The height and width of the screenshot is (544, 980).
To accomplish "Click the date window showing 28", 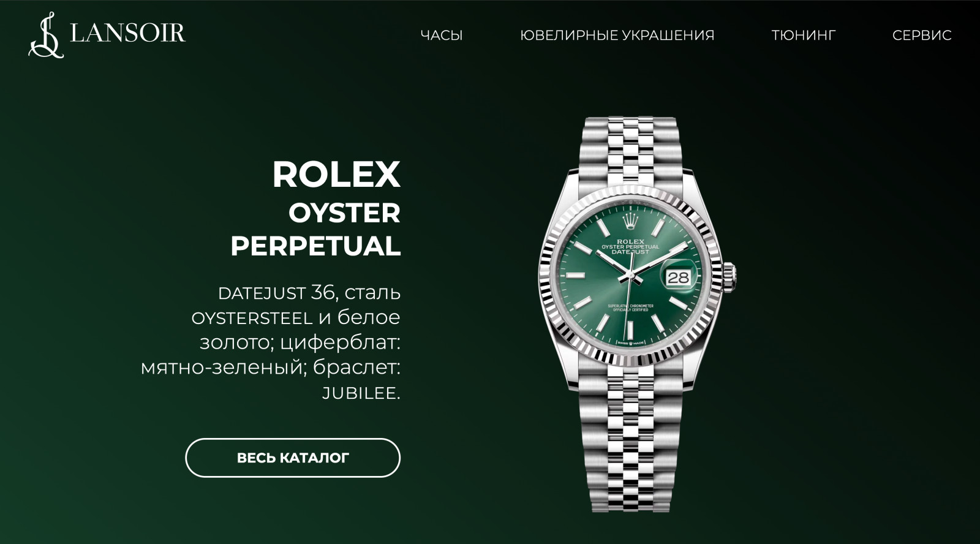I will coord(678,278).
